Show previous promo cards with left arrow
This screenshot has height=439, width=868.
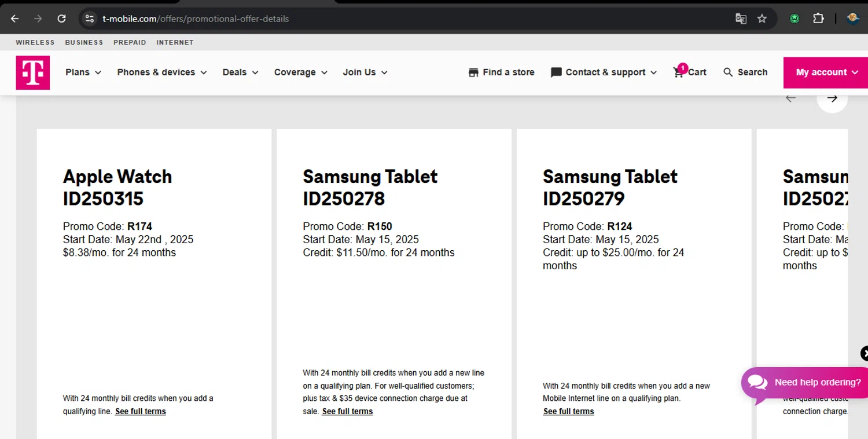point(791,98)
